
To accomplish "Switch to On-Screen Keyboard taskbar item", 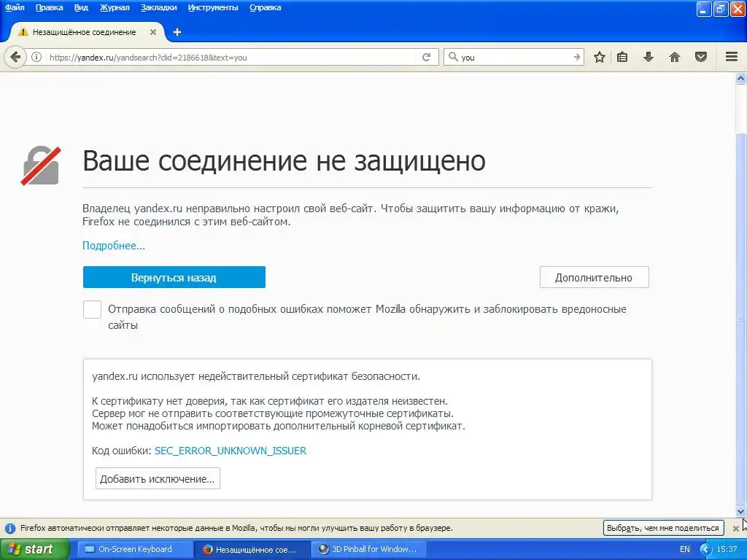I will click(135, 550).
